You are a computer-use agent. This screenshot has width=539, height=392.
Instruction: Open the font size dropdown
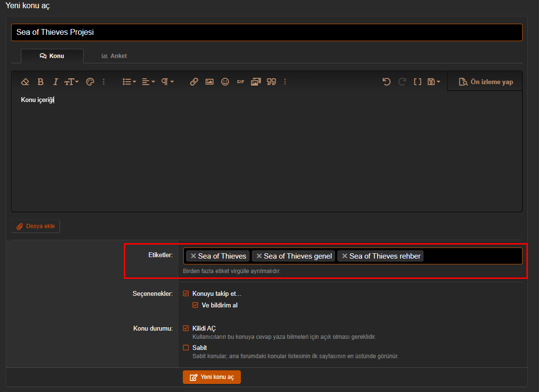point(72,82)
